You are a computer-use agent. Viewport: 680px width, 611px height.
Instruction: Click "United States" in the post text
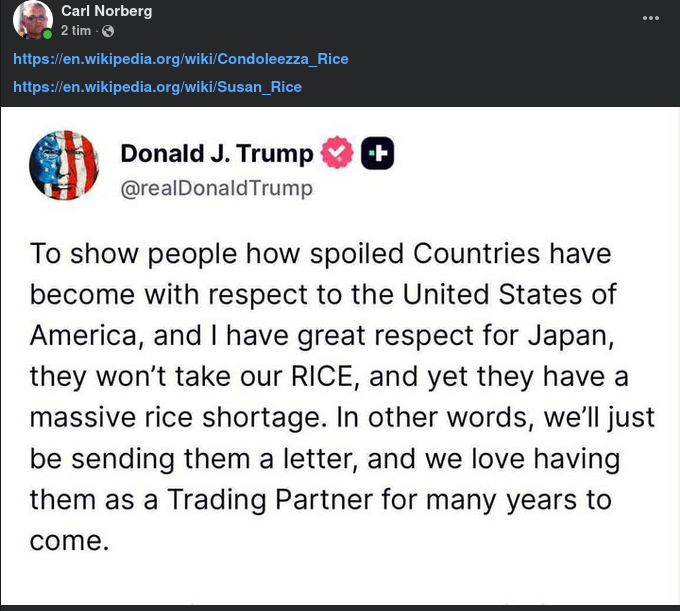499,294
